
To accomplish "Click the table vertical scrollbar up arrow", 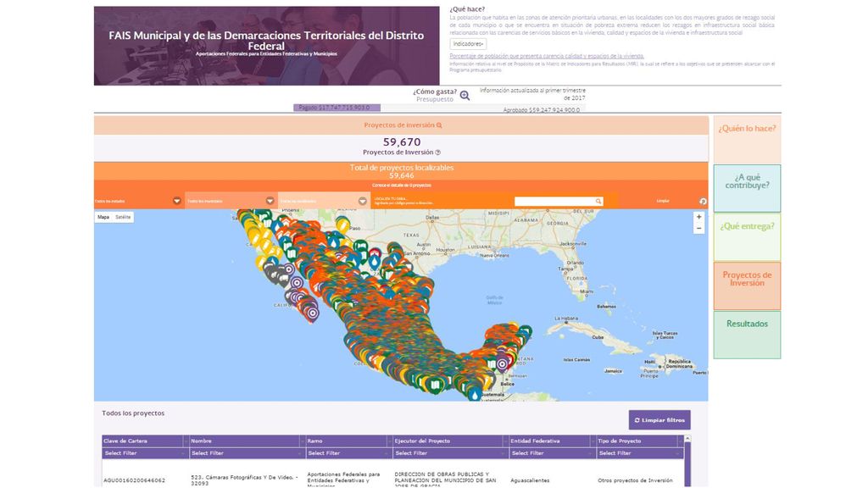I will point(687,439).
